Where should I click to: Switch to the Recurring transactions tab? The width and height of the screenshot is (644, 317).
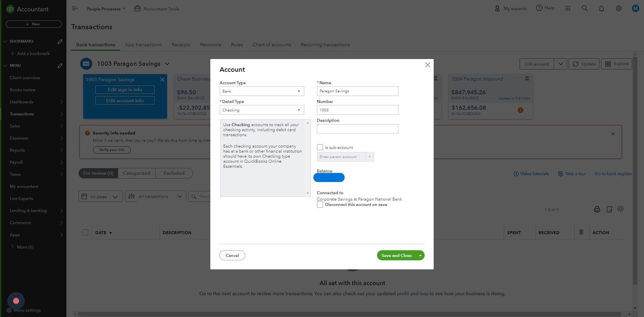(325, 45)
